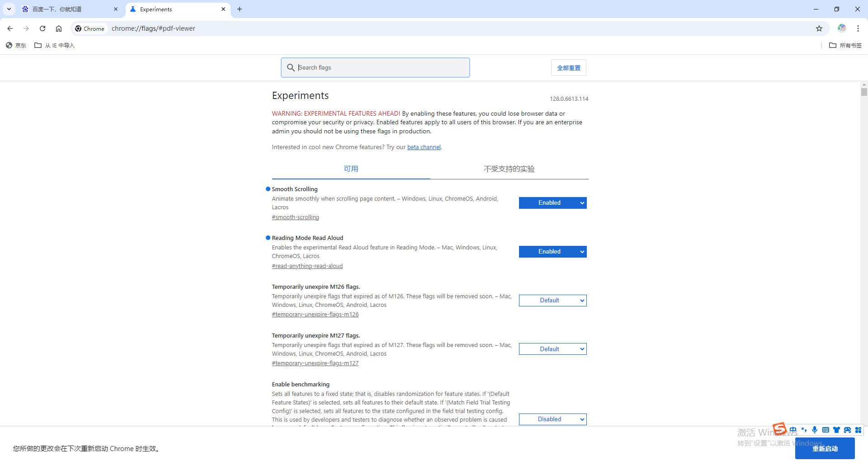The height and width of the screenshot is (470, 868).
Task: Click the #temporary-unexpire-flags-m127 link
Action: tap(315, 363)
